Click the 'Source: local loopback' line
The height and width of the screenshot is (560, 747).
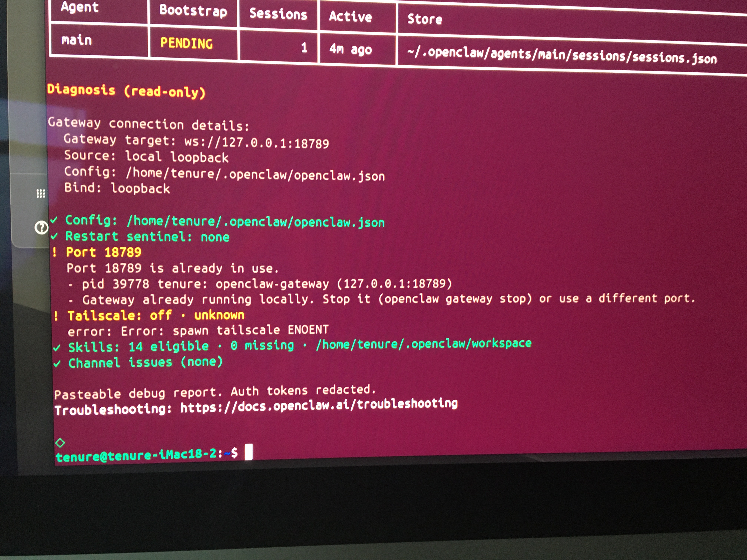coord(146,157)
